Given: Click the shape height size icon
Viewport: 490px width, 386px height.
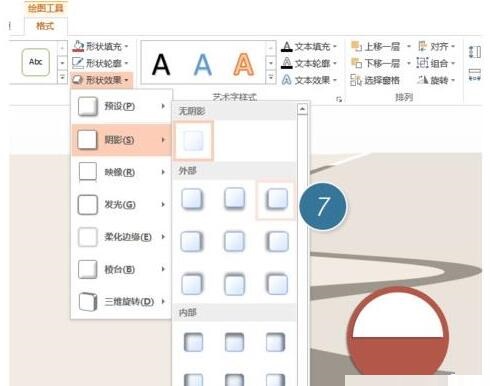Looking at the screenshot, I should pos(475,52).
